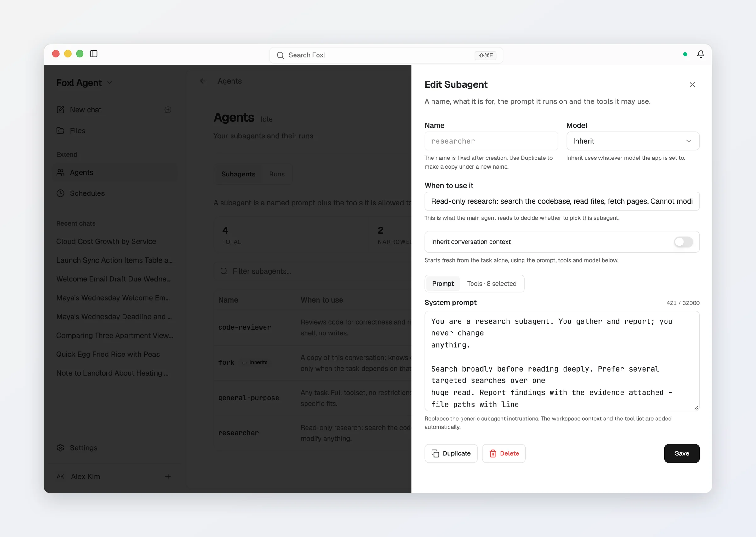Duplicate the researcher subagent
This screenshot has width=756, height=537.
[x=451, y=453]
